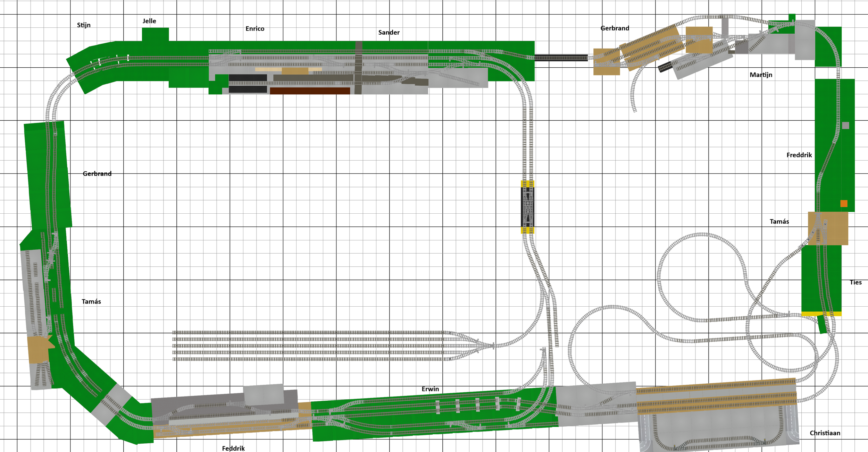The image size is (868, 452).
Task: Click the Gerbrand label on the left side
Action: (x=97, y=174)
